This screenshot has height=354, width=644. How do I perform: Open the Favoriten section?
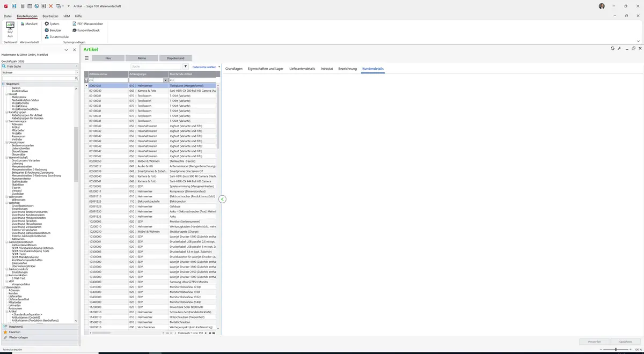coord(40,332)
